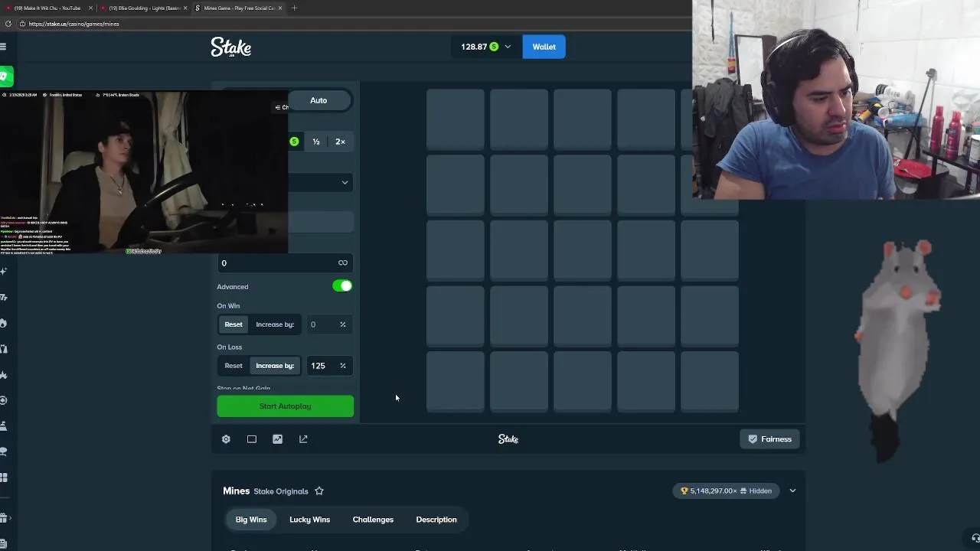
Task: Click the address bar URL stake.us/casino/games/mines
Action: [73, 24]
